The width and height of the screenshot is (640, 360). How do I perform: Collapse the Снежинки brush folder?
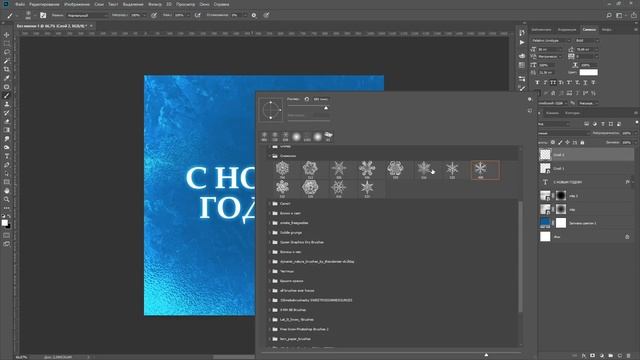coord(269,156)
